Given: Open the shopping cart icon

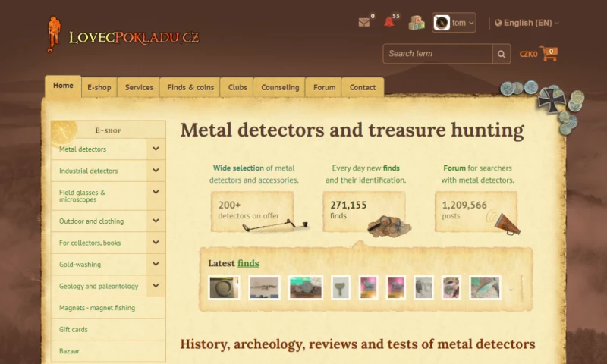Looking at the screenshot, I should click(549, 54).
